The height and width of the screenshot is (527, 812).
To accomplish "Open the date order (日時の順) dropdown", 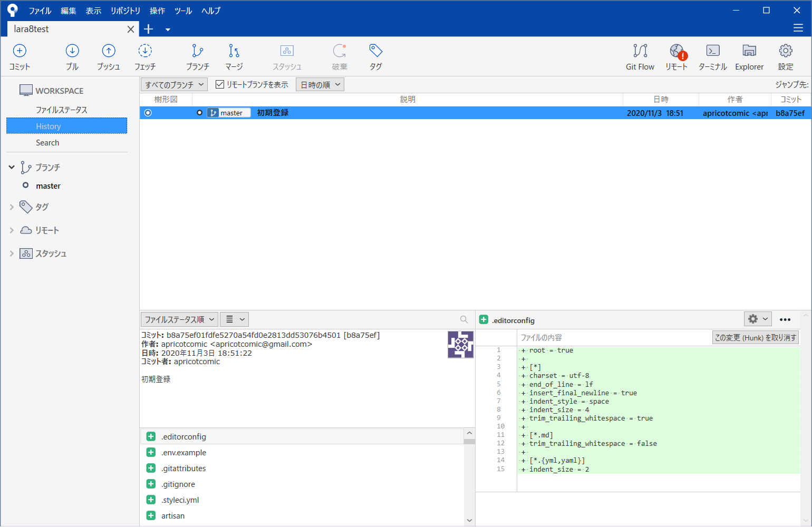I will (320, 84).
